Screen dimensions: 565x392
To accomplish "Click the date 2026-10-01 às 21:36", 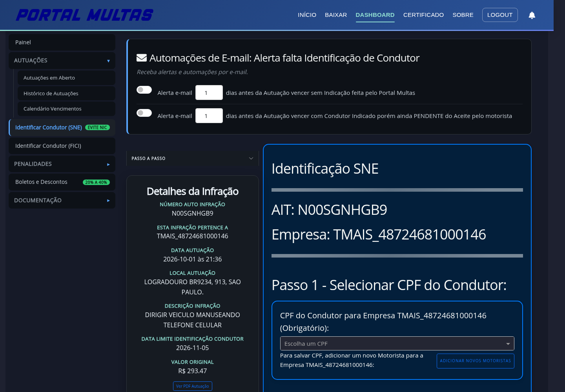I will [192, 259].
